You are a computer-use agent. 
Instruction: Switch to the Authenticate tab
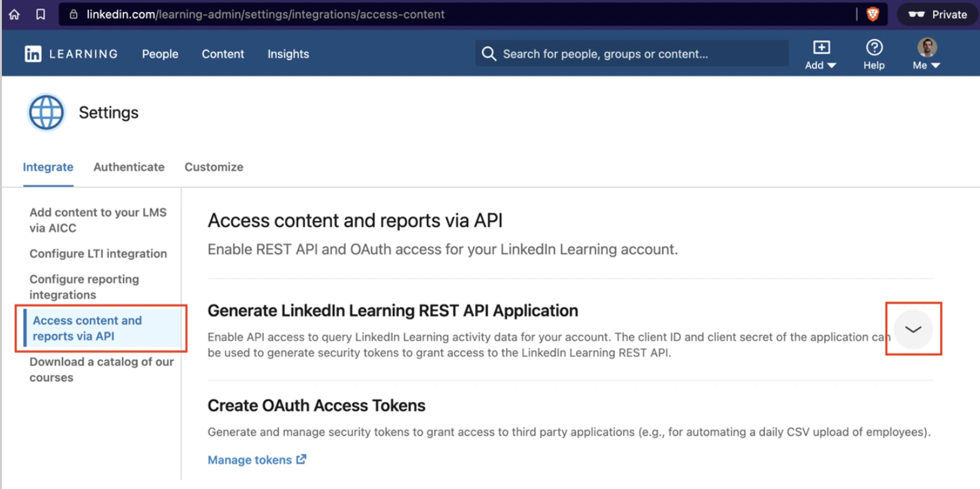[x=129, y=167]
